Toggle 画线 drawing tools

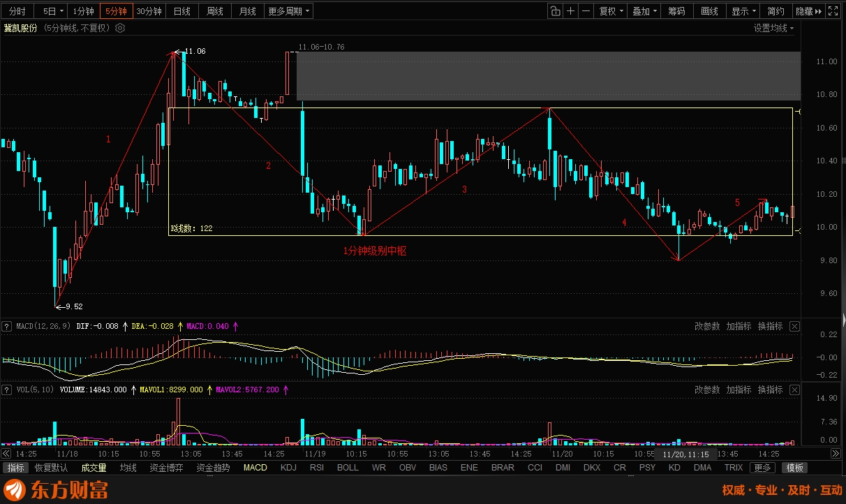pyautogui.click(x=709, y=11)
